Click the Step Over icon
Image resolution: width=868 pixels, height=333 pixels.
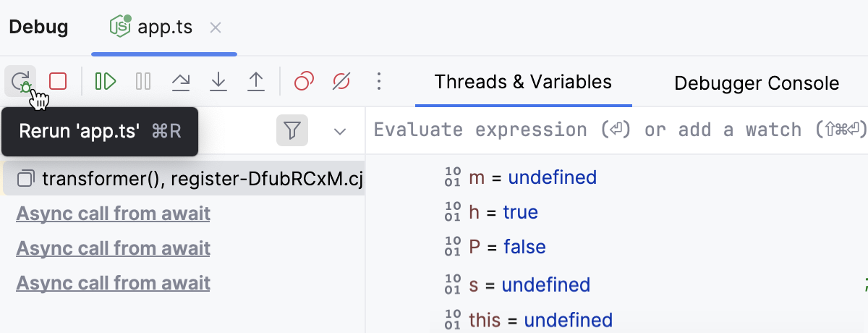pos(181,81)
